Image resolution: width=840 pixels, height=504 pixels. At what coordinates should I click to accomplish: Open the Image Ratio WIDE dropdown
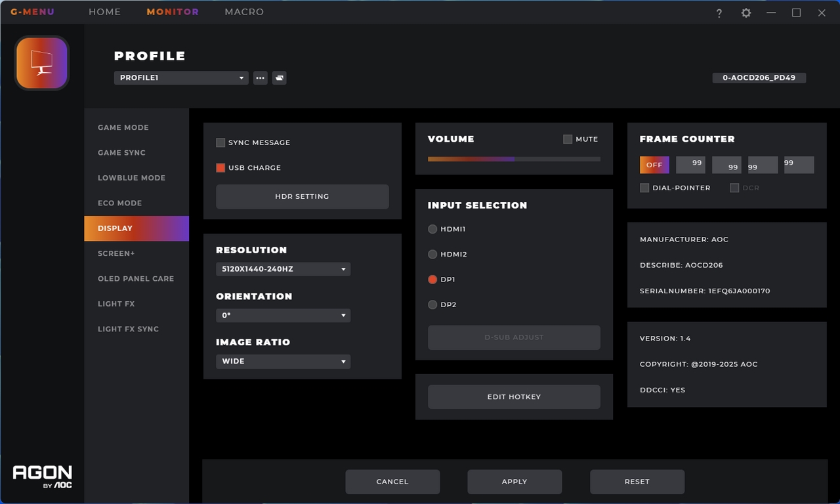(x=283, y=362)
